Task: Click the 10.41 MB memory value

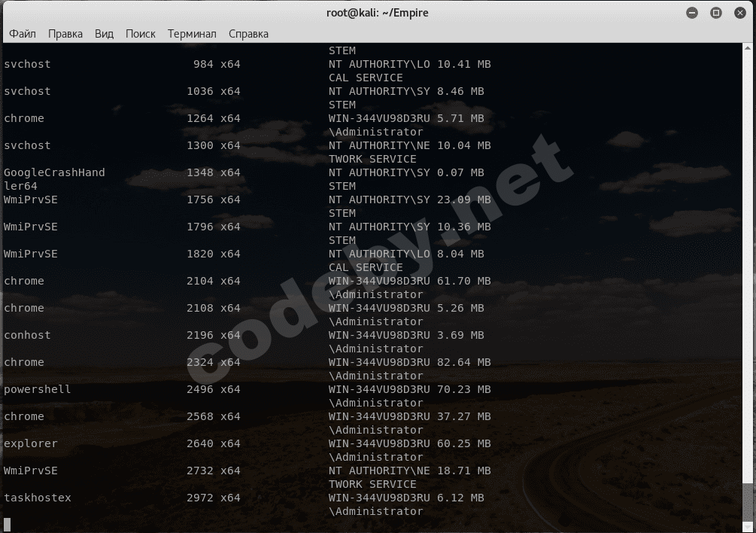Action: click(464, 64)
